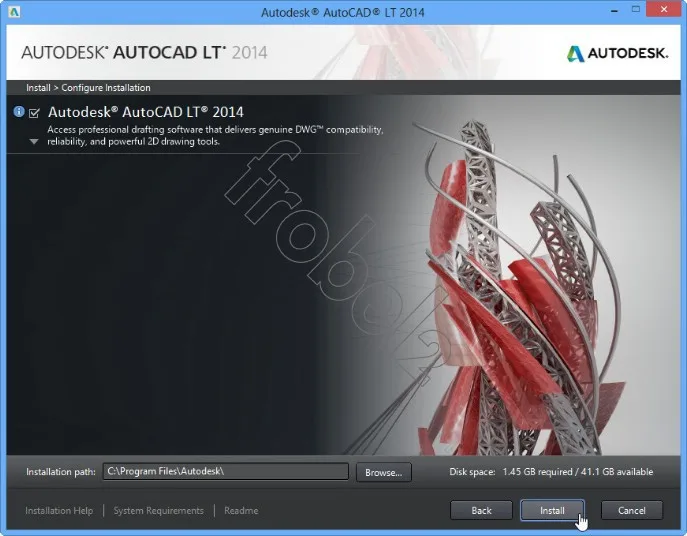
Task: Click the Browse... button
Action: coord(384,472)
